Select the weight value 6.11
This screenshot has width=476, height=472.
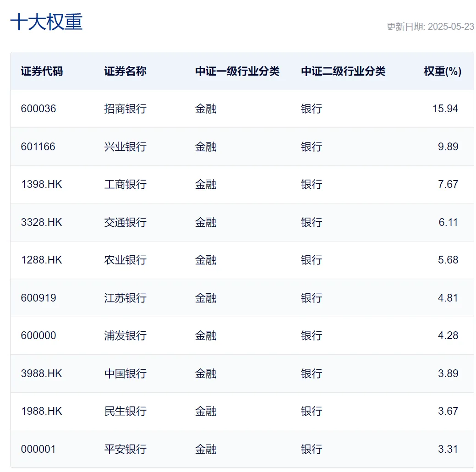coord(448,222)
